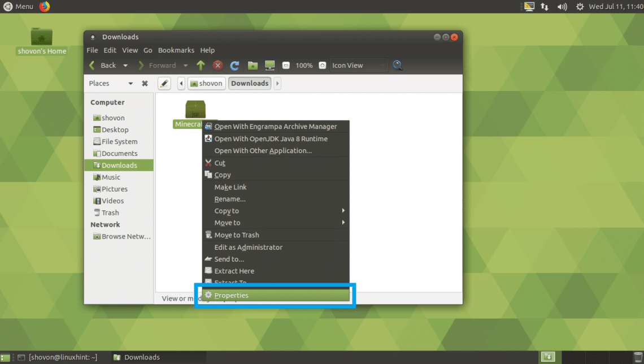Open Documents in the sidebar
The width and height of the screenshot is (644, 364).
click(119, 154)
